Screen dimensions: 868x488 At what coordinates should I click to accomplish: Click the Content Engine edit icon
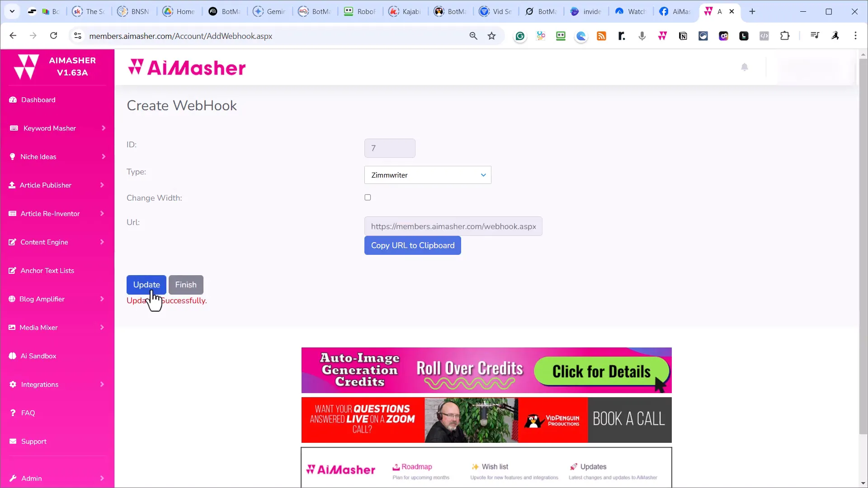click(x=13, y=242)
